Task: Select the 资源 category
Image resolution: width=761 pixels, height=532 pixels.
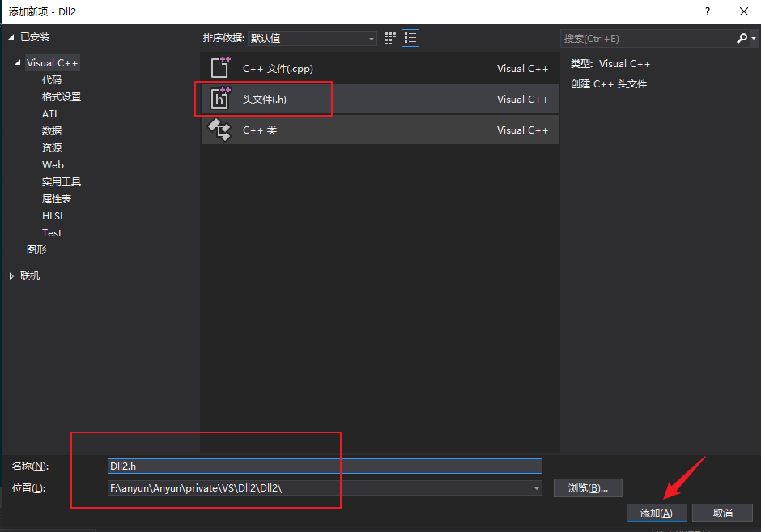Action: coord(52,148)
